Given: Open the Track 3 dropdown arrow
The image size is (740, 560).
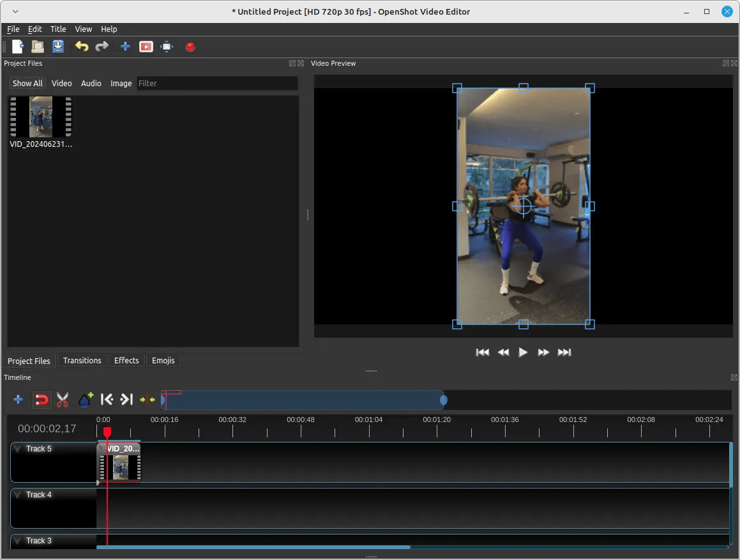Looking at the screenshot, I should [x=18, y=540].
